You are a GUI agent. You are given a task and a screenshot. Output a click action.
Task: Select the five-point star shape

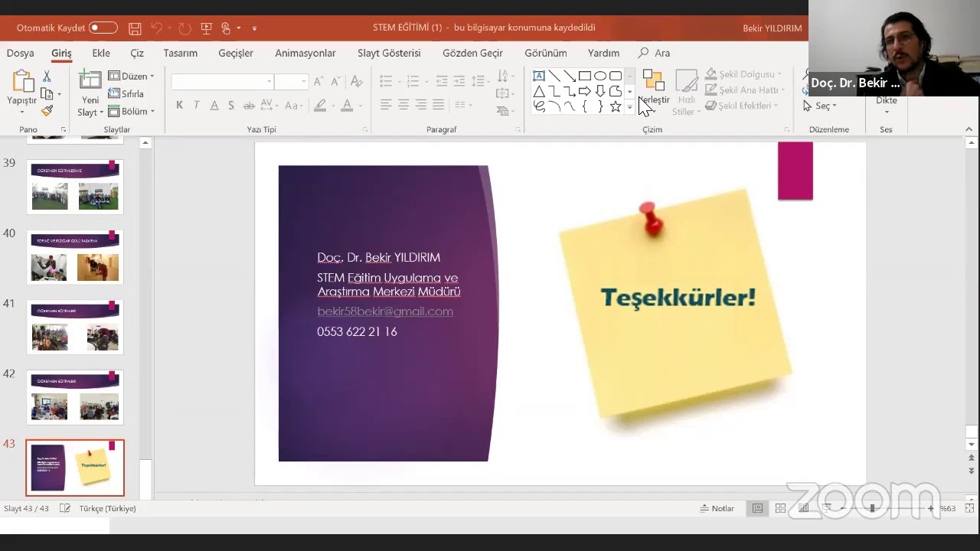pyautogui.click(x=616, y=106)
